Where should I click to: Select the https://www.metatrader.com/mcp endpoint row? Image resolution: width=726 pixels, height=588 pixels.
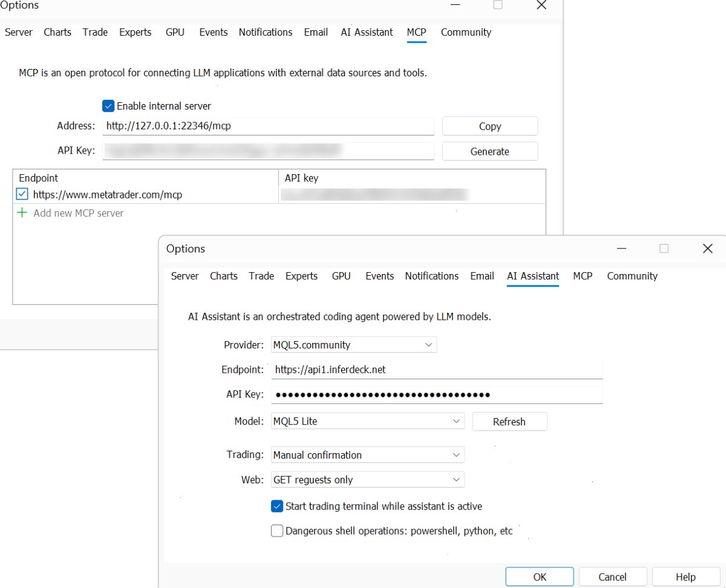[279, 194]
